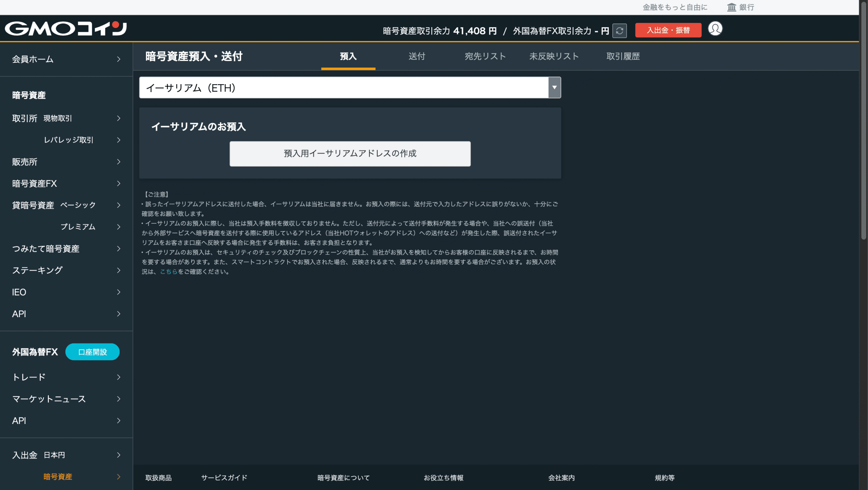Image resolution: width=868 pixels, height=490 pixels.
Task: Click the refresh icon next to FX取引余力
Action: tap(619, 31)
